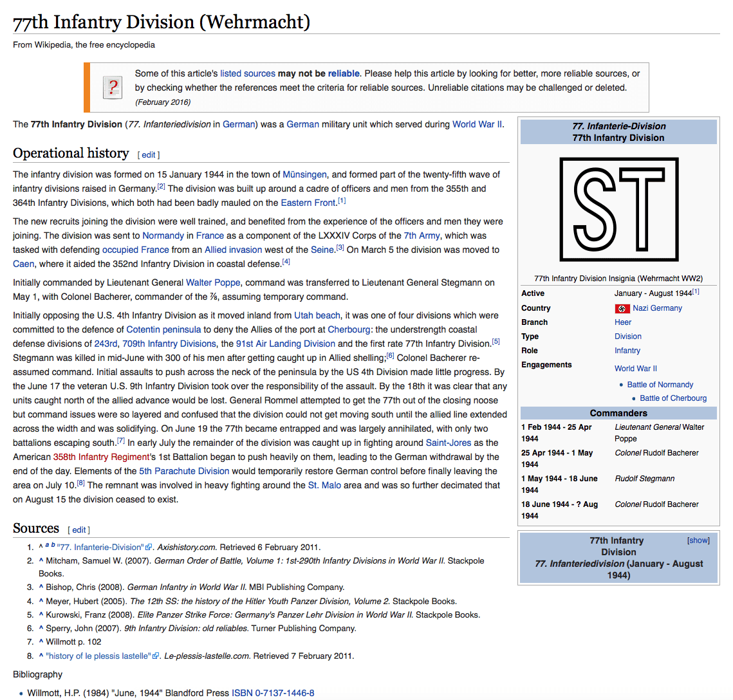
Task: Click the caret back-link of reference 7
Action: pyautogui.click(x=41, y=641)
